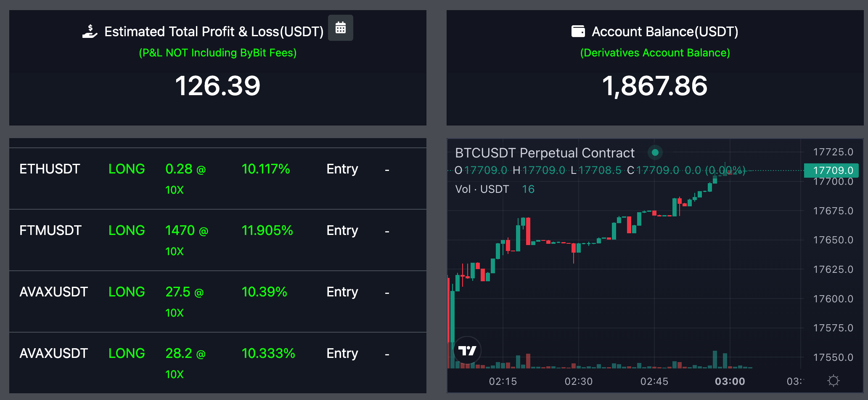Click the (P&L NOT Including ByBit Fees) note
Screen dimensions: 868x400
[218, 53]
